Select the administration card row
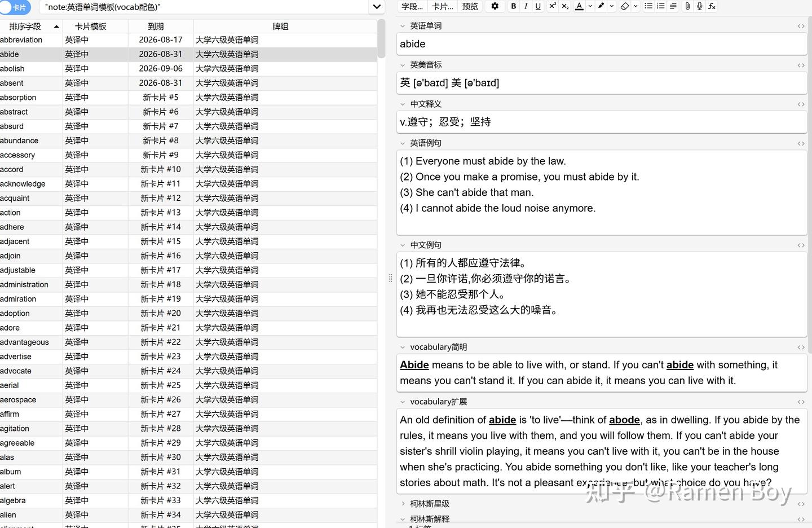This screenshot has width=812, height=528. tap(188, 285)
